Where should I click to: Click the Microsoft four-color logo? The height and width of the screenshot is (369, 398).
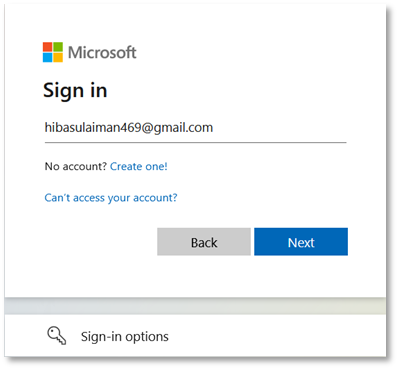[x=53, y=52]
